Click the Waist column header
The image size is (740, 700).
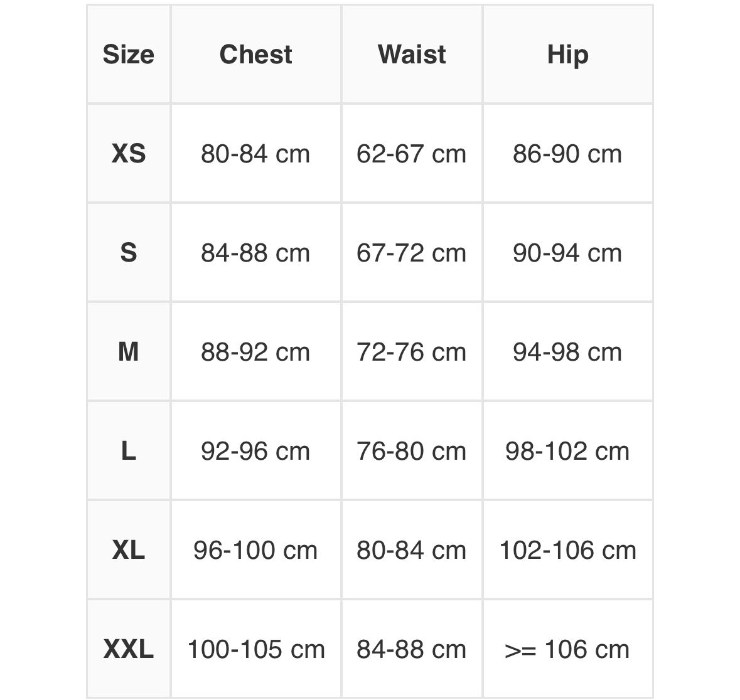[412, 54]
